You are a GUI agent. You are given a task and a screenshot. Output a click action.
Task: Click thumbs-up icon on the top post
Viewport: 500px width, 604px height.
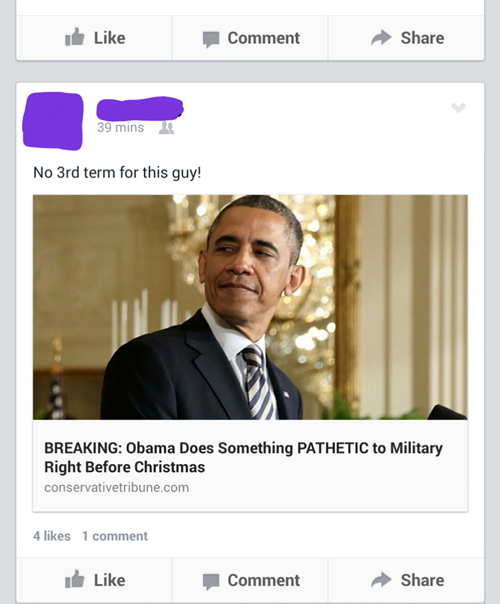(x=74, y=37)
